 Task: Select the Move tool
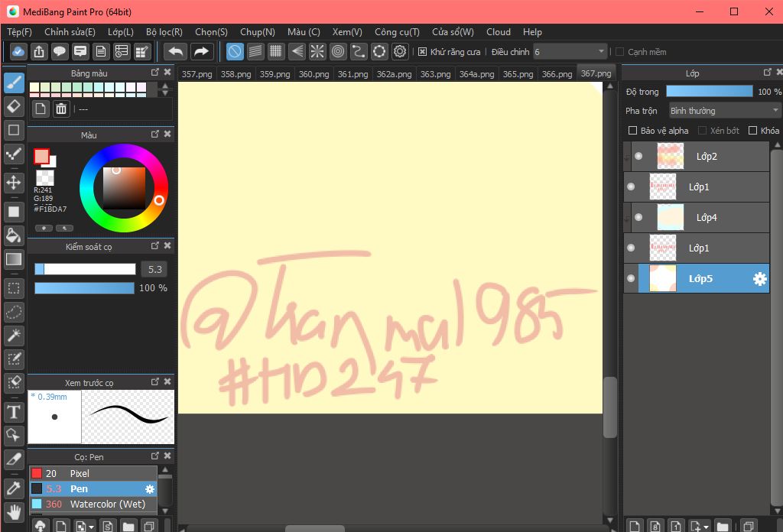click(14, 182)
